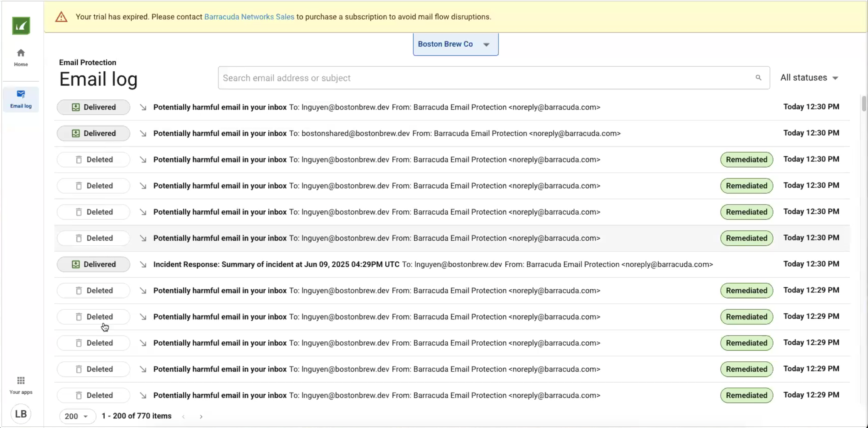Open the LB user avatar menu
Image resolution: width=868 pixels, height=428 pixels.
click(x=21, y=414)
